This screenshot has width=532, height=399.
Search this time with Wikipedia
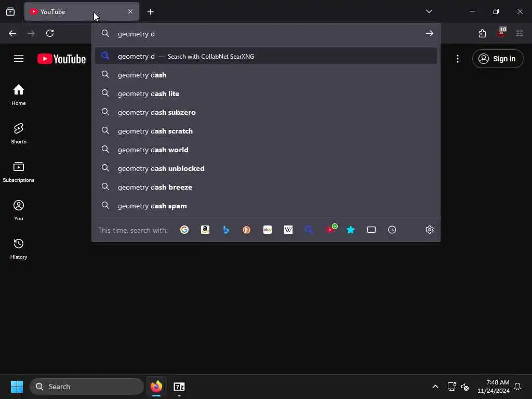(x=288, y=230)
